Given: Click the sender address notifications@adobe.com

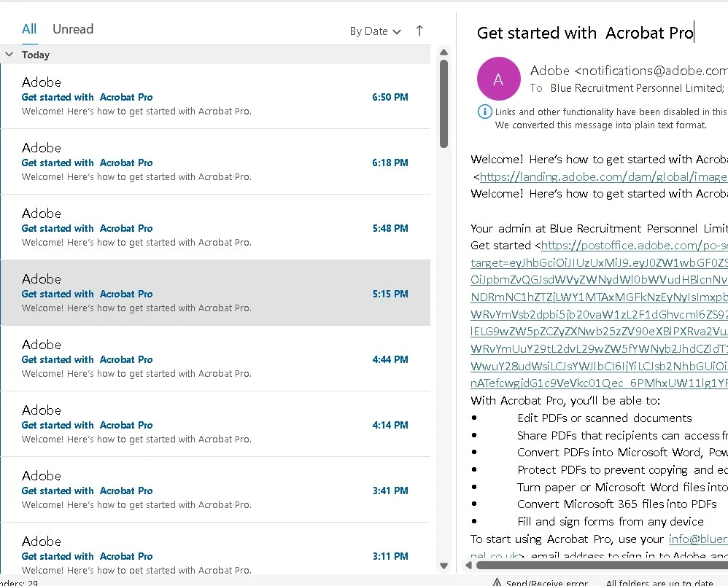Looking at the screenshot, I should pyautogui.click(x=651, y=71).
